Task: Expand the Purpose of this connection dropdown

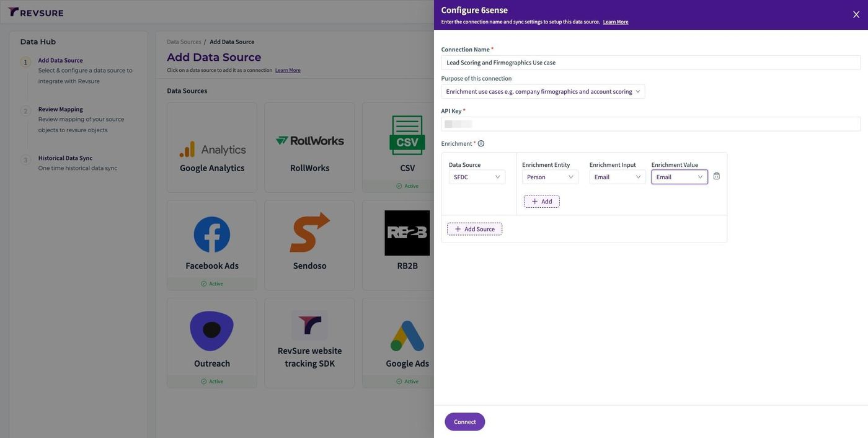Action: click(543, 92)
